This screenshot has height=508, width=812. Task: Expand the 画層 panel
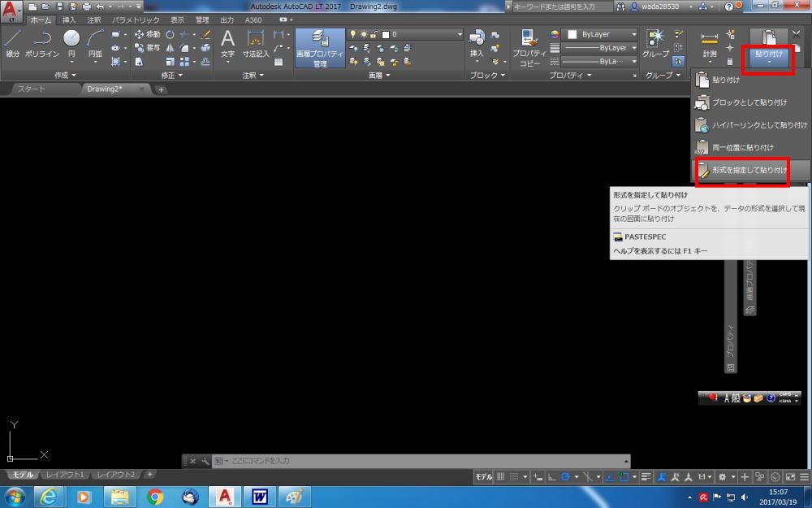[379, 75]
